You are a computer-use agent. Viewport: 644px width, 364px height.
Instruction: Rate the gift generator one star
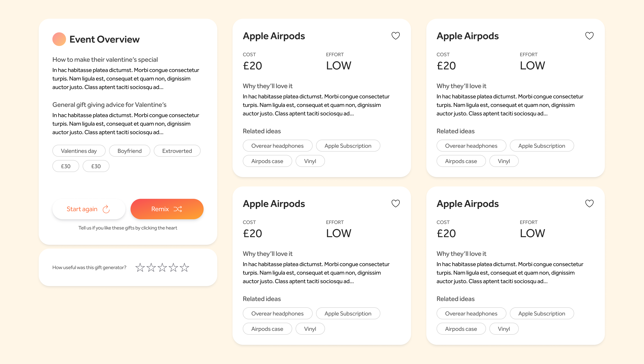(140, 268)
